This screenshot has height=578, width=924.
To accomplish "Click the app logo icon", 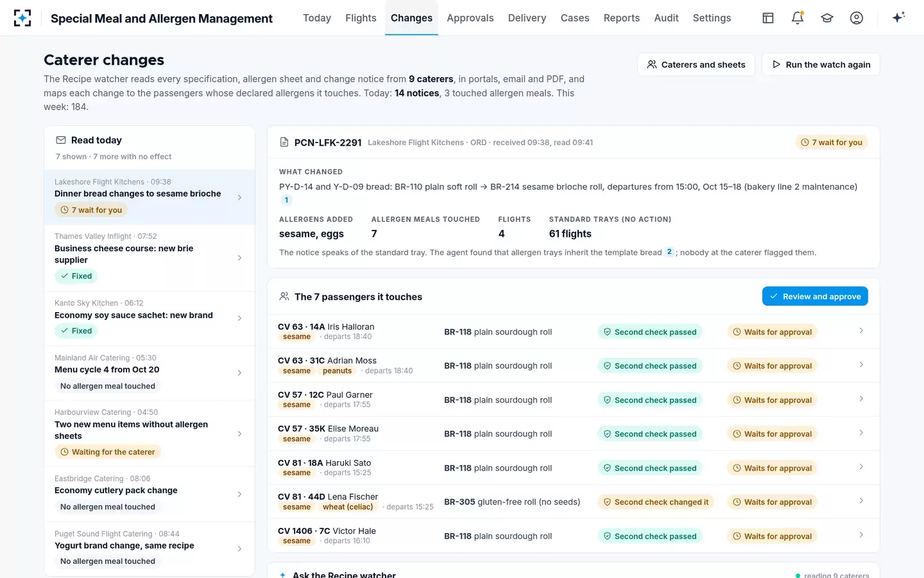I will (x=22, y=18).
